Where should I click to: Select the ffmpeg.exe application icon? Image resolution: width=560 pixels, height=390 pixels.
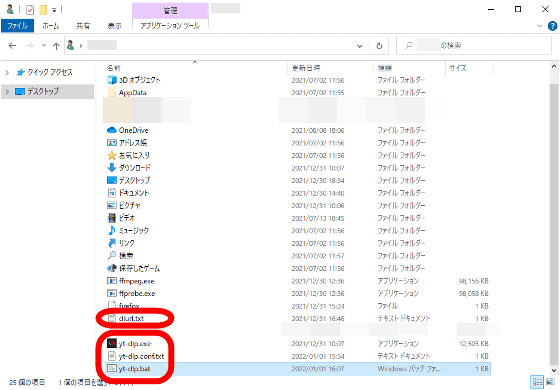[x=112, y=281]
